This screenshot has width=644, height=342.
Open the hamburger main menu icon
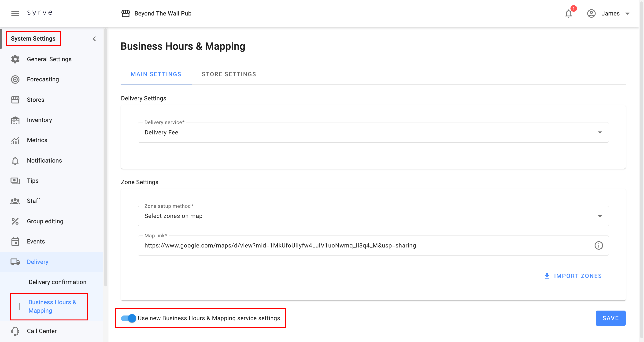pos(15,13)
